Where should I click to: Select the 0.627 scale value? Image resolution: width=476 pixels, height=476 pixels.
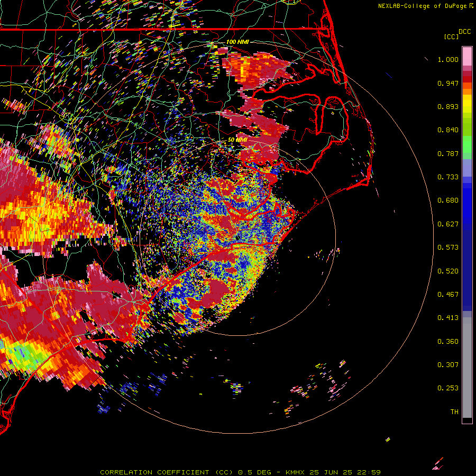pyautogui.click(x=448, y=224)
